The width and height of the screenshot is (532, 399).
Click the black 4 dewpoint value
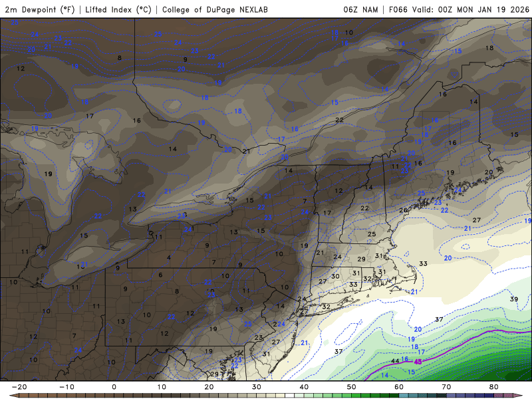point(169,257)
